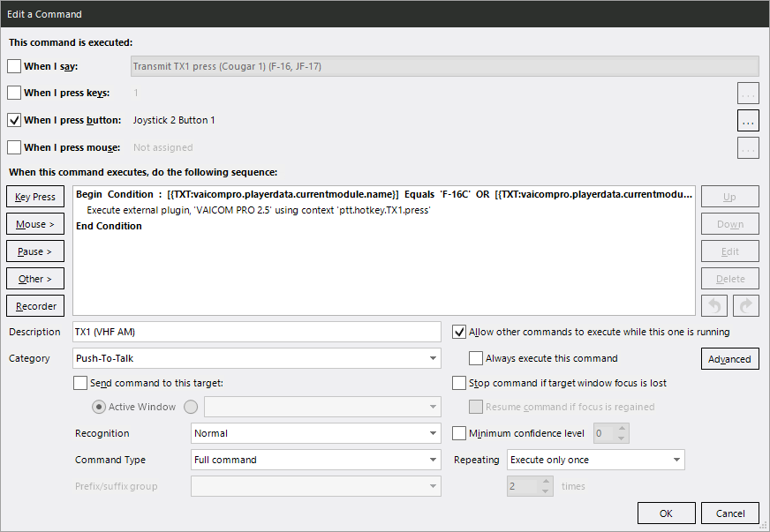This screenshot has height=532, width=770.
Task: Enable the When I press mouse checkbox
Action: coord(14,147)
